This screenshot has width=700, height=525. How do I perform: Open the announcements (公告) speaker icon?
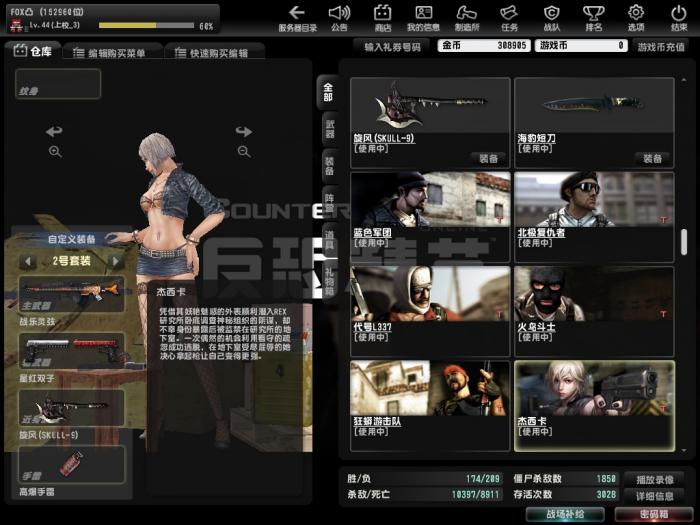(339, 18)
